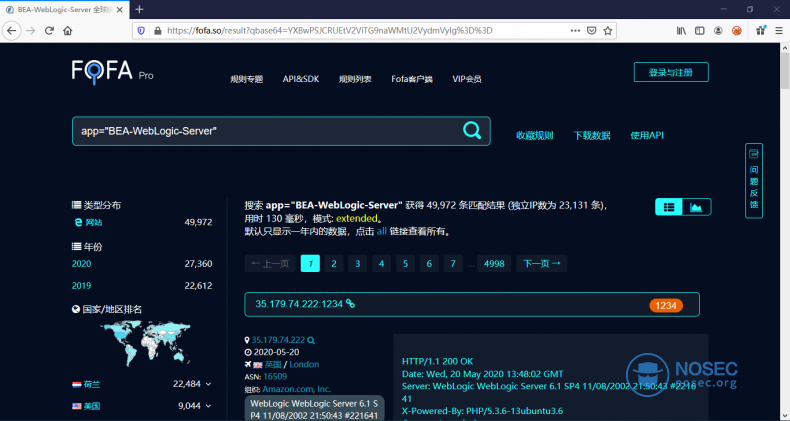The image size is (790, 421).
Task: Switch to list view of results
Action: [x=669, y=207]
